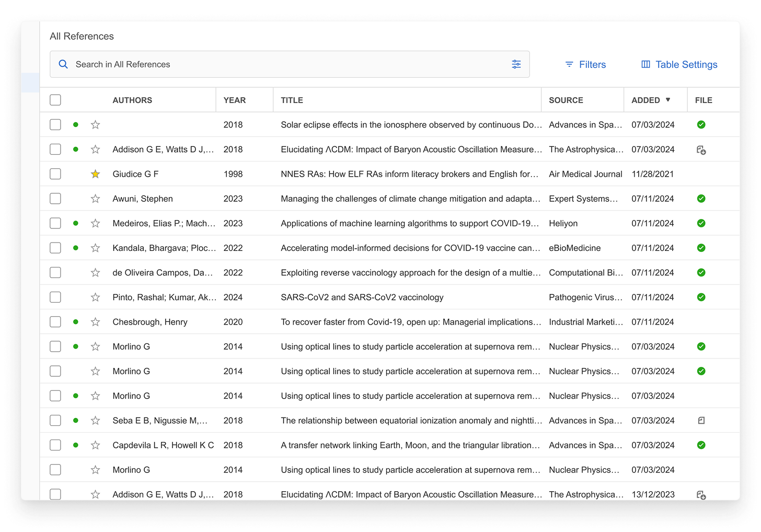
Task: Select checkbox for Awuni, Stephen row
Action: (x=55, y=199)
